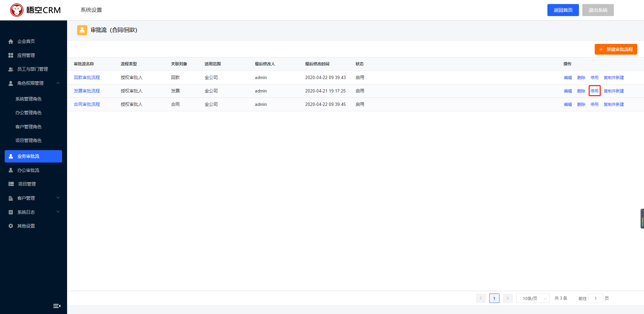
Task: Open the 10条/页 page size dropdown
Action: click(533, 298)
